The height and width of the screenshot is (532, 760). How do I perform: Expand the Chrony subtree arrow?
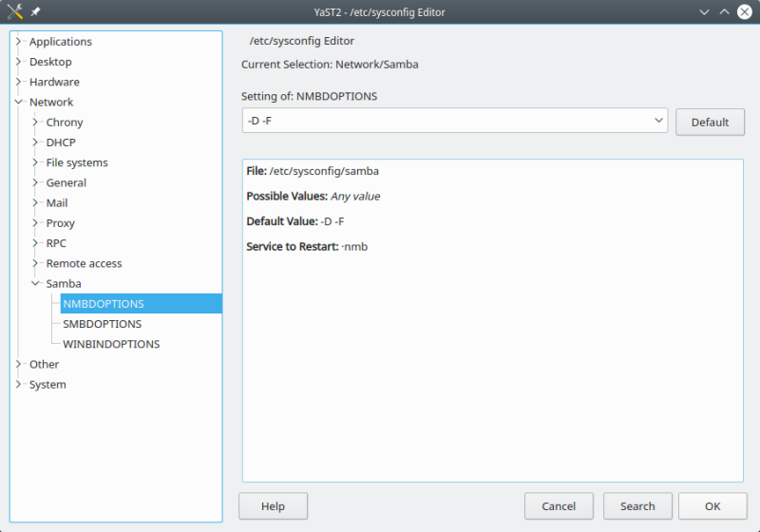pyautogui.click(x=35, y=123)
